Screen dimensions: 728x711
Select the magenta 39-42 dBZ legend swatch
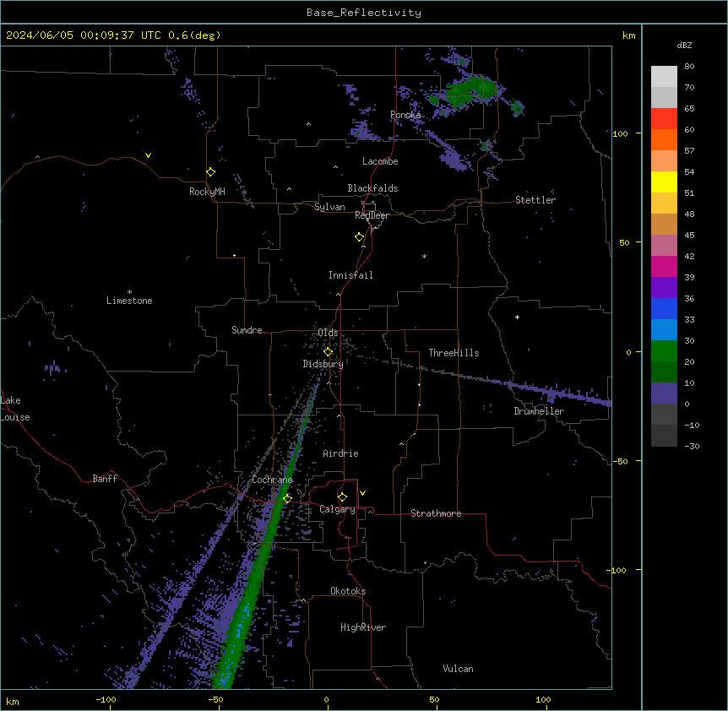click(664, 266)
